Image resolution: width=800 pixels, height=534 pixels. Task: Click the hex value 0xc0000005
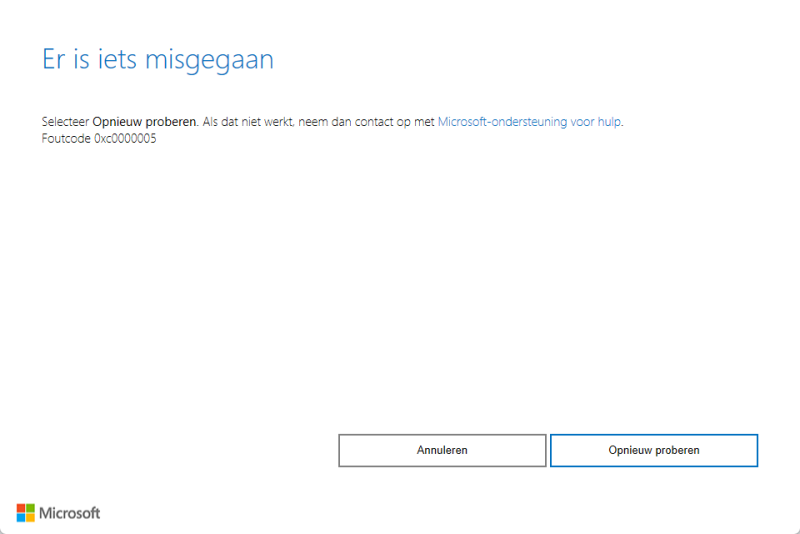[124, 139]
